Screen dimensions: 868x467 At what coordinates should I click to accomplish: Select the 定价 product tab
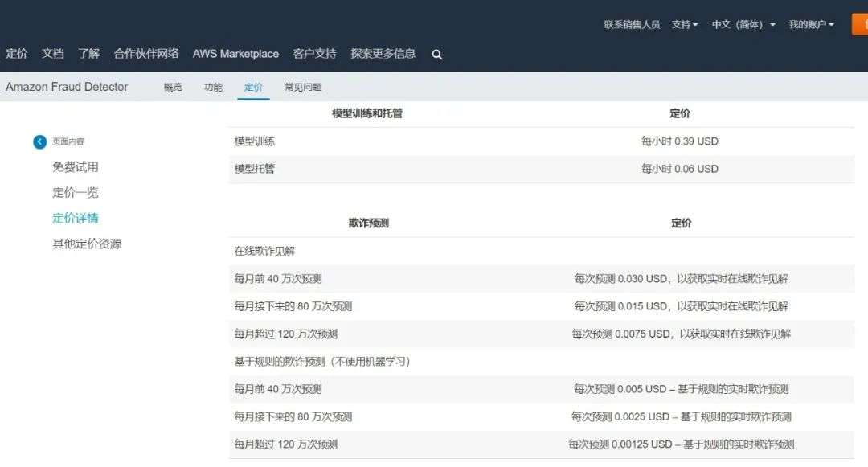(x=253, y=87)
